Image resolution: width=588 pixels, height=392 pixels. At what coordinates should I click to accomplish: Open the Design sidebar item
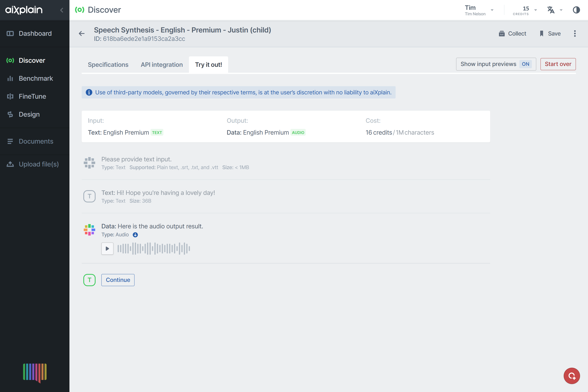click(x=35, y=114)
